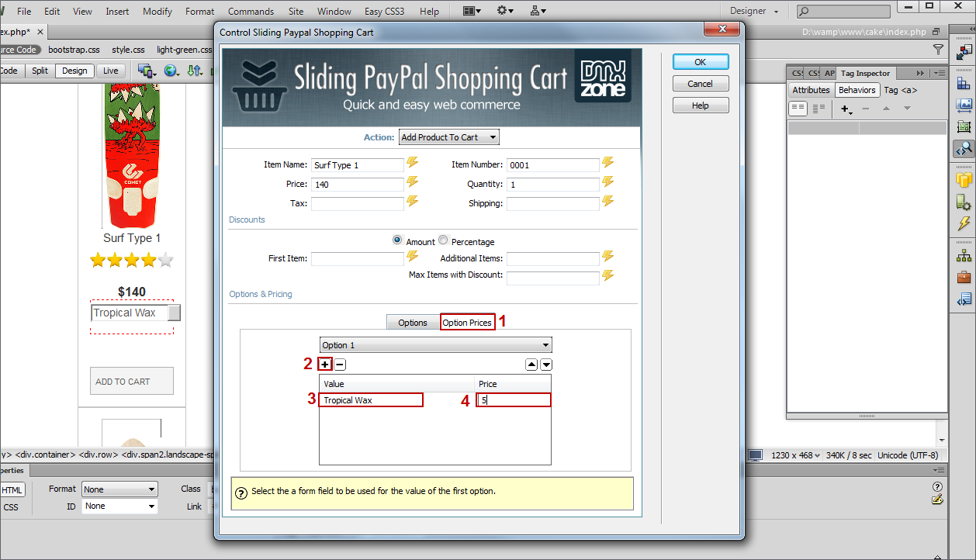Open the Site management dropdown icon
This screenshot has height=560, width=976.
click(x=538, y=11)
